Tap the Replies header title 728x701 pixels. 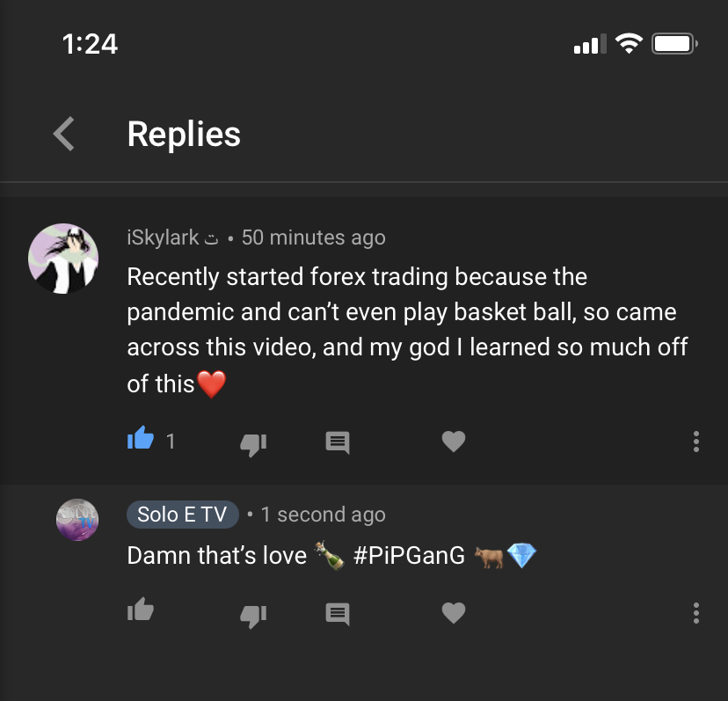(x=184, y=134)
